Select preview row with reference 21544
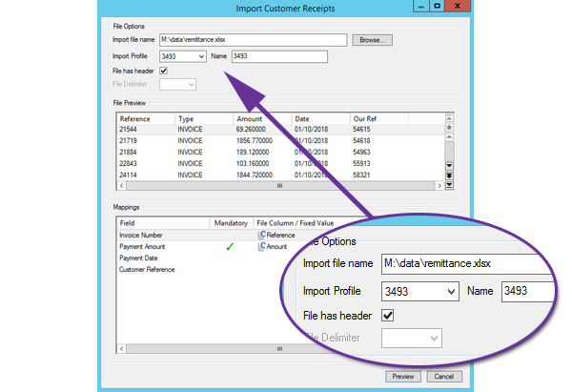The width and height of the screenshot is (572, 392). pos(279,129)
